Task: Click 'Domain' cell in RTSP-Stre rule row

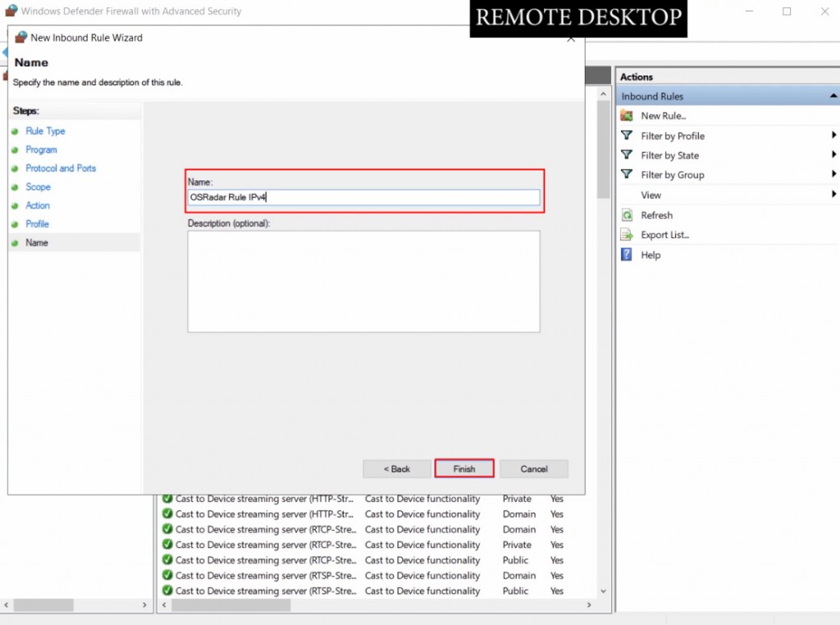Action: click(x=519, y=576)
